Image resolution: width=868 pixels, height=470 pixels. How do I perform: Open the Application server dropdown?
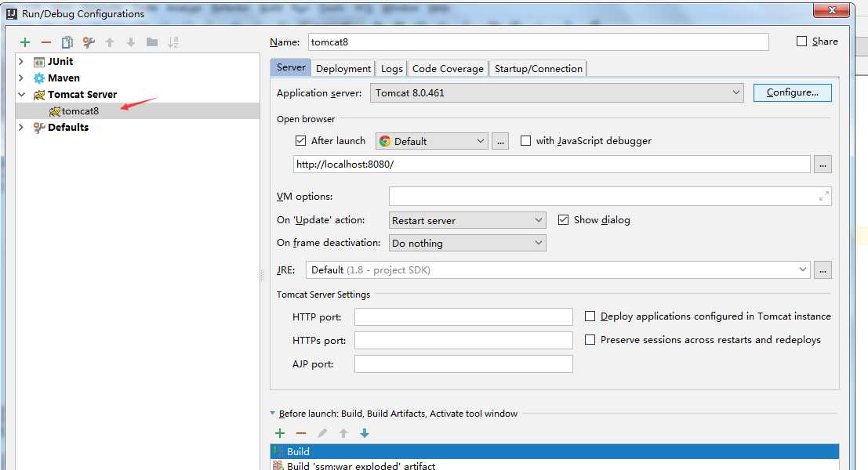click(557, 93)
